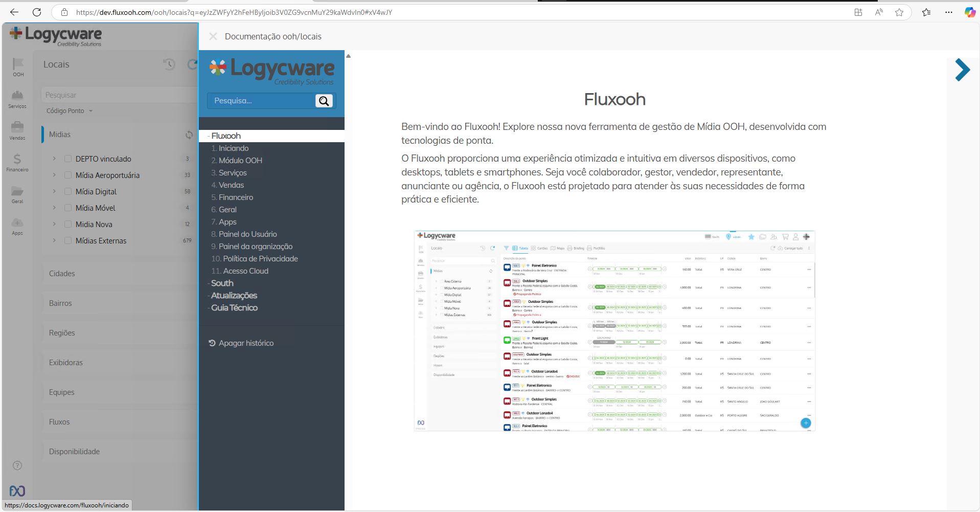980x512 pixels.
Task: Close the documentation panel
Action: click(x=213, y=36)
